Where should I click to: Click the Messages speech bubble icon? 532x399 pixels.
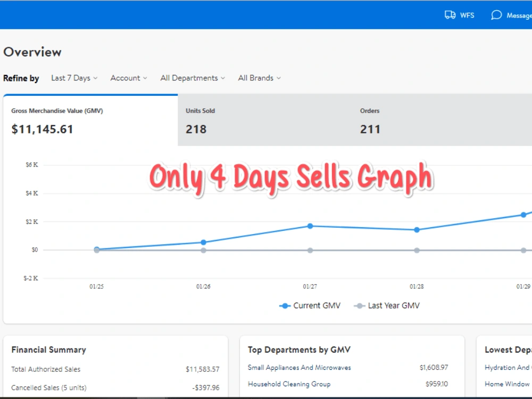(x=496, y=15)
